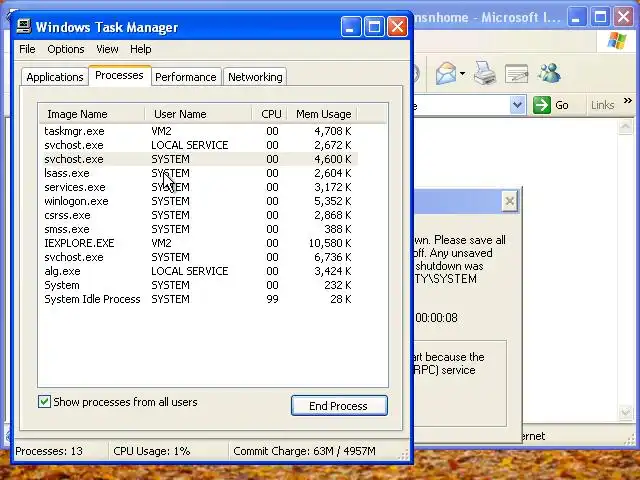Click the 99 CPU value
The height and width of the screenshot is (480, 640).
click(272, 299)
